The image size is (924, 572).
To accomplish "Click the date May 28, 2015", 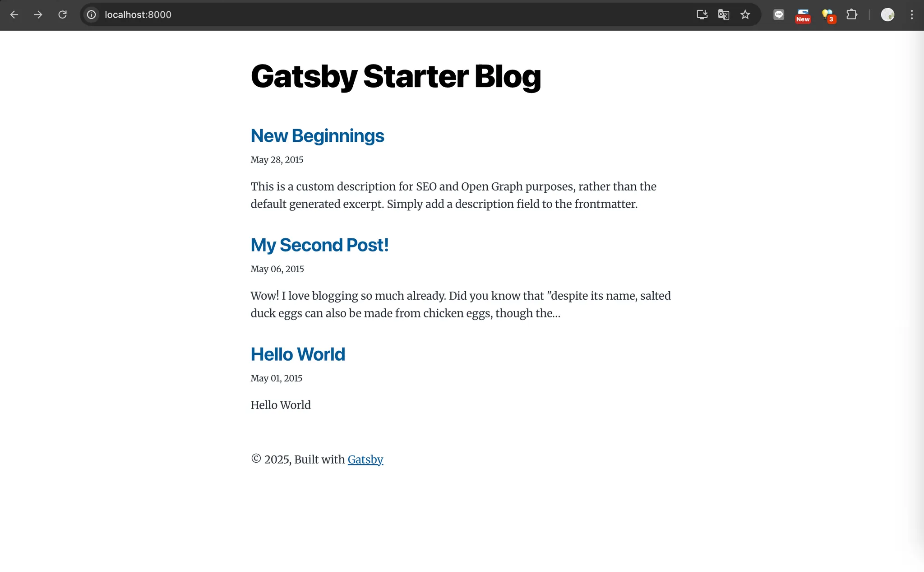I will click(x=277, y=160).
